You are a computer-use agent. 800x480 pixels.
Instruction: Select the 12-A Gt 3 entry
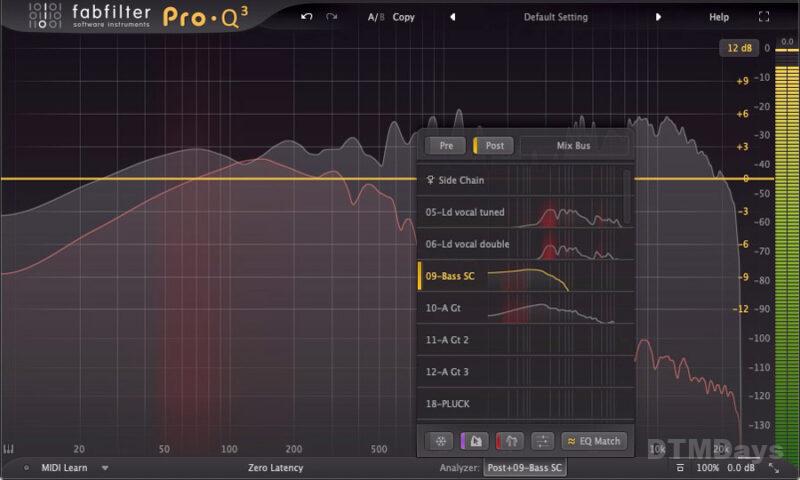526,372
